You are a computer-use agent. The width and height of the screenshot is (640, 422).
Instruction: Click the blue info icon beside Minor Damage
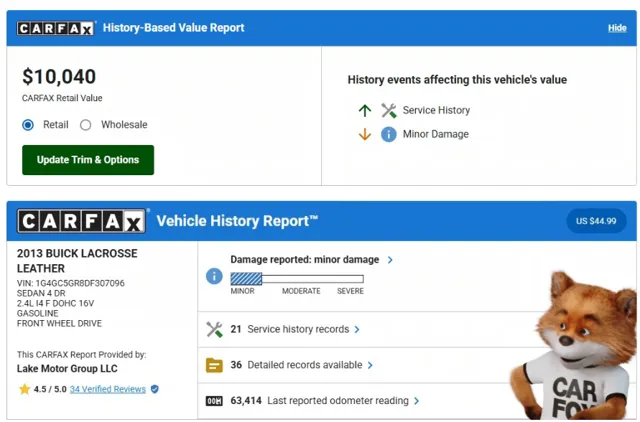[388, 134]
